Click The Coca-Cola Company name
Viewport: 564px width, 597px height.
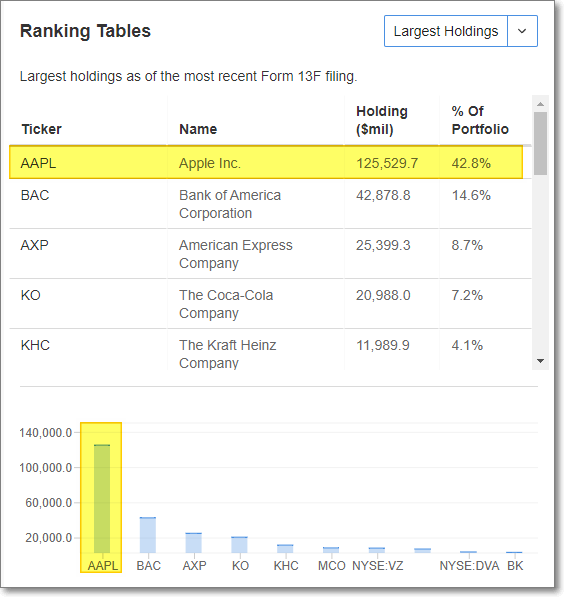[x=226, y=304]
